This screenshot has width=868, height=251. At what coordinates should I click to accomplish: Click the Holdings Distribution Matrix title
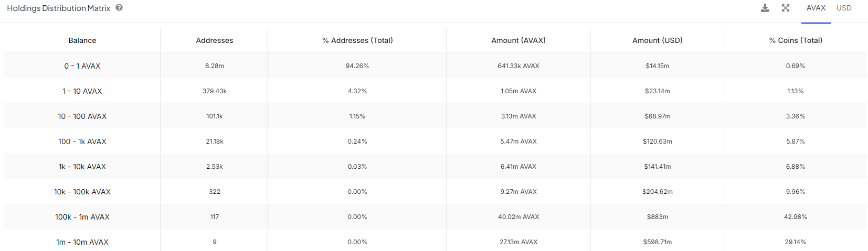click(x=59, y=8)
